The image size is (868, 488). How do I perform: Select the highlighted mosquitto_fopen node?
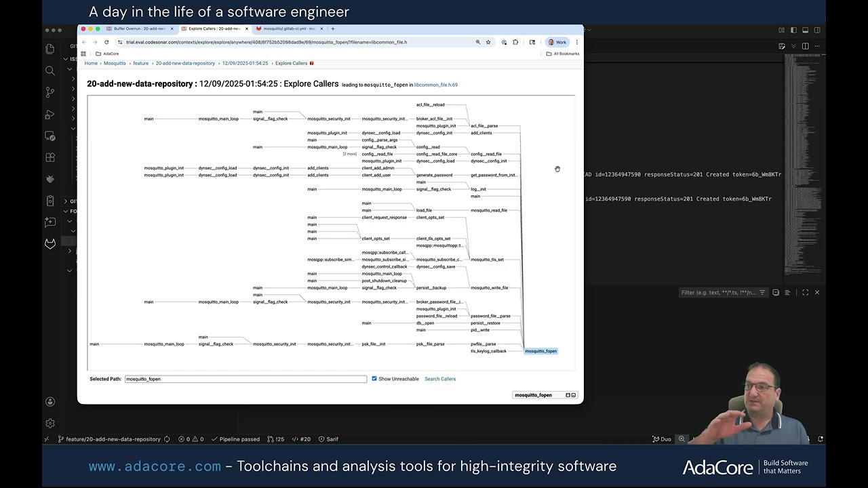540,351
